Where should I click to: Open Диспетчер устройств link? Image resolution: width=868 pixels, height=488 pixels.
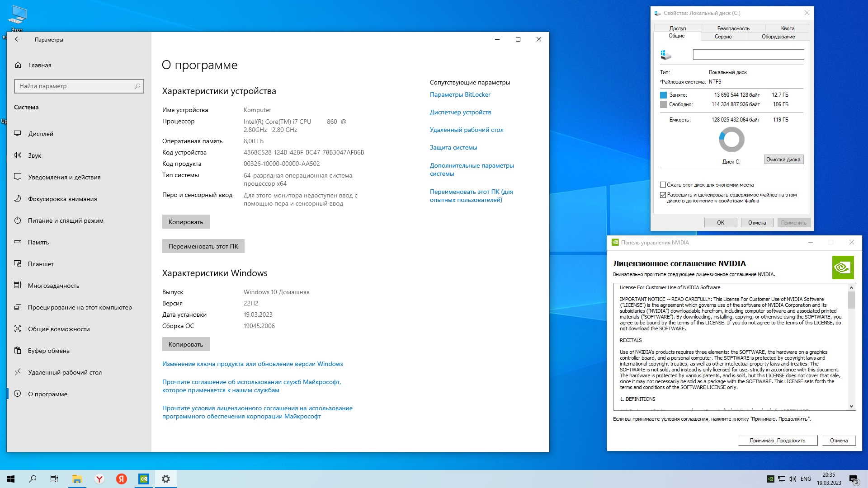460,112
